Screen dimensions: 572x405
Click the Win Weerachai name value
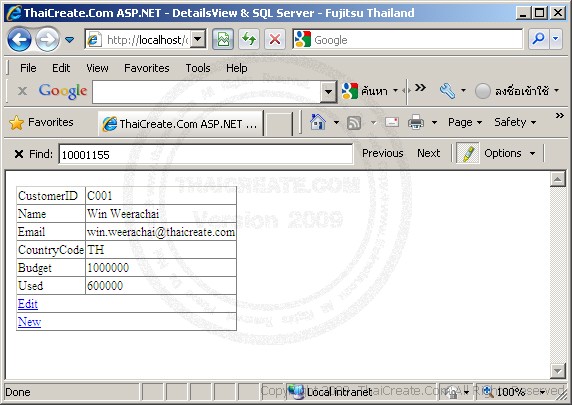coord(123,214)
